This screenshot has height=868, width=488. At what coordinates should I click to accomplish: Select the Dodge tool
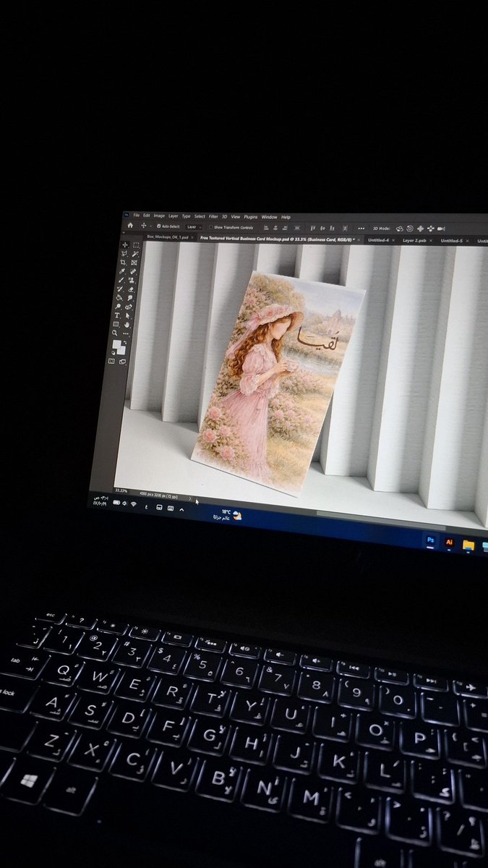(x=117, y=306)
